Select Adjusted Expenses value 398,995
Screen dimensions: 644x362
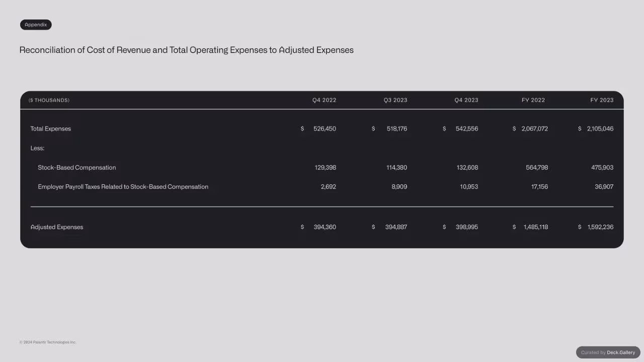[x=467, y=227]
